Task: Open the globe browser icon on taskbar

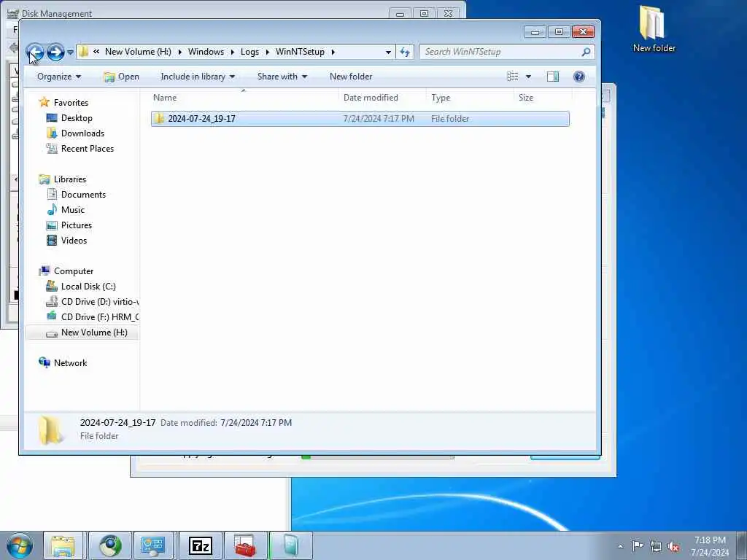Action: 110,545
